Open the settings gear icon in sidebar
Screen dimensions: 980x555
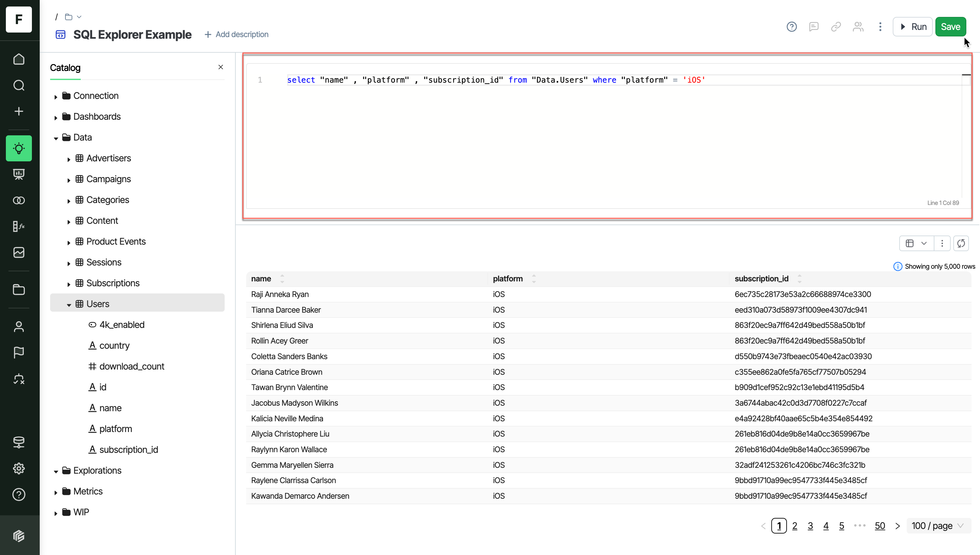(x=19, y=468)
